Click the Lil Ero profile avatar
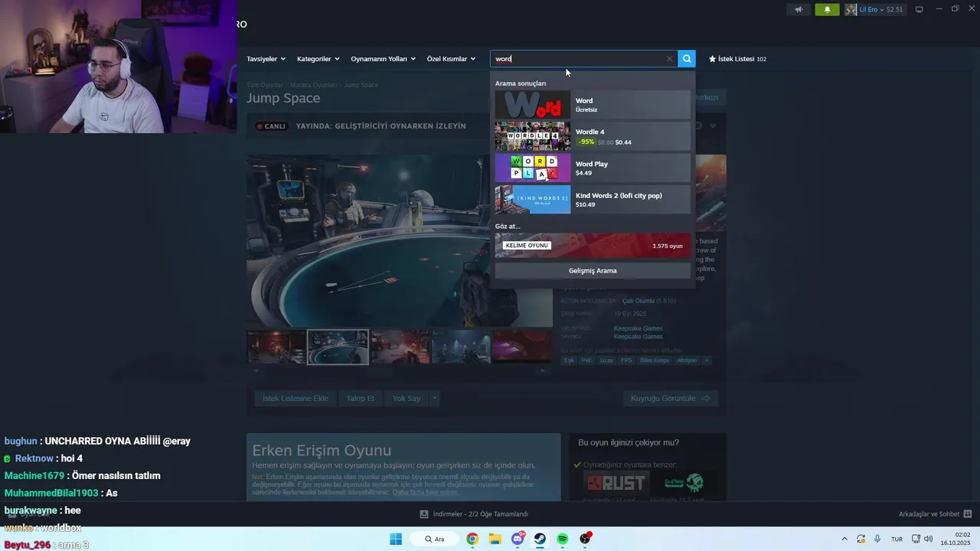Image resolution: width=980 pixels, height=551 pixels. [x=851, y=9]
